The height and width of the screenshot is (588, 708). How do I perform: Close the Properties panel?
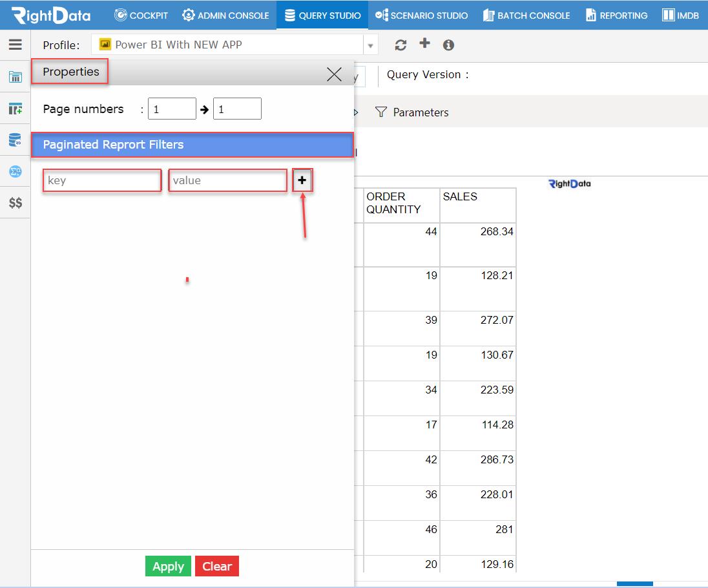tap(334, 74)
